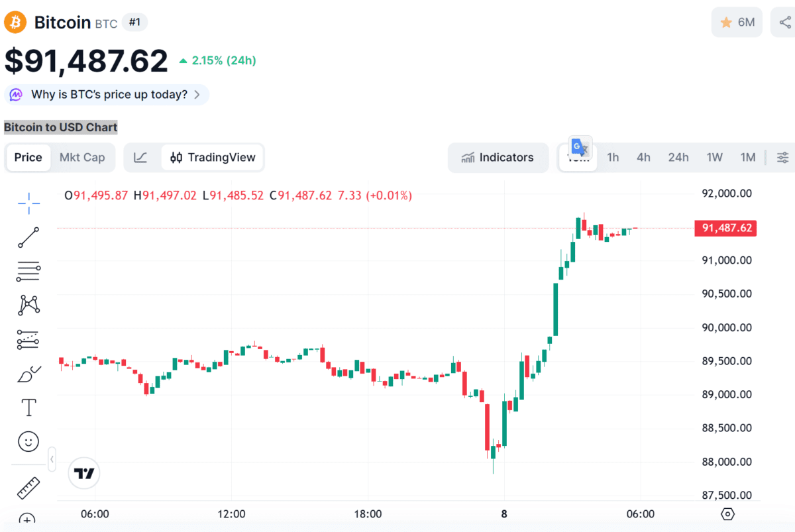The image size is (795, 532).
Task: Toggle the TradingView chart mode
Action: tap(213, 158)
